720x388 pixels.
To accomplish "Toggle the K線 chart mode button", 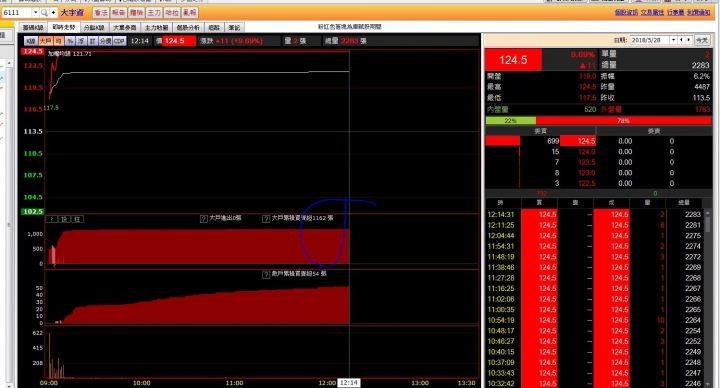I will [31, 41].
